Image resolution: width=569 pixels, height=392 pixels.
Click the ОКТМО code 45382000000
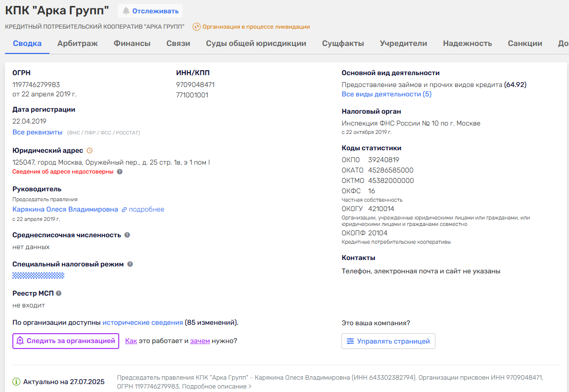coord(391,180)
